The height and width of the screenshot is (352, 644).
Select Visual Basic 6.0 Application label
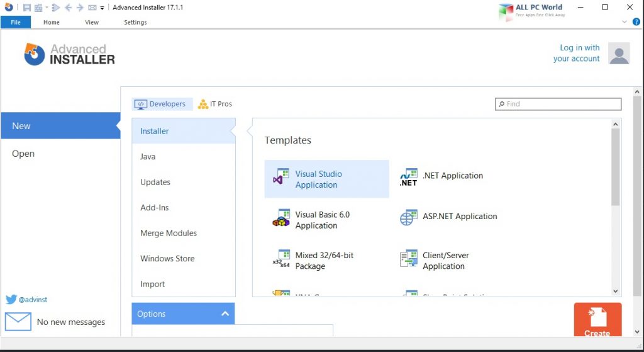[x=323, y=220]
